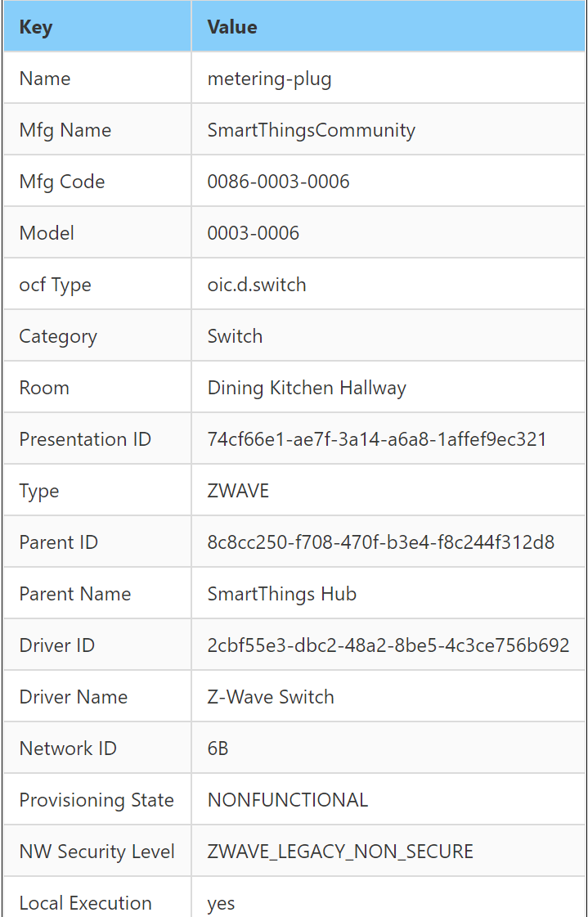This screenshot has height=917, width=588.
Task: Select the Dining Kitchen Hallway room value
Action: [307, 388]
